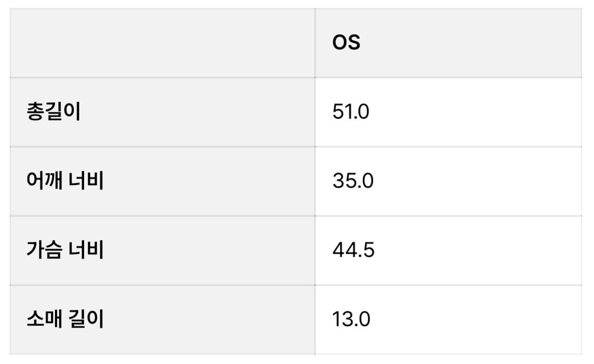Click the leading 1 in 13.0
594x364 pixels.
(336, 319)
